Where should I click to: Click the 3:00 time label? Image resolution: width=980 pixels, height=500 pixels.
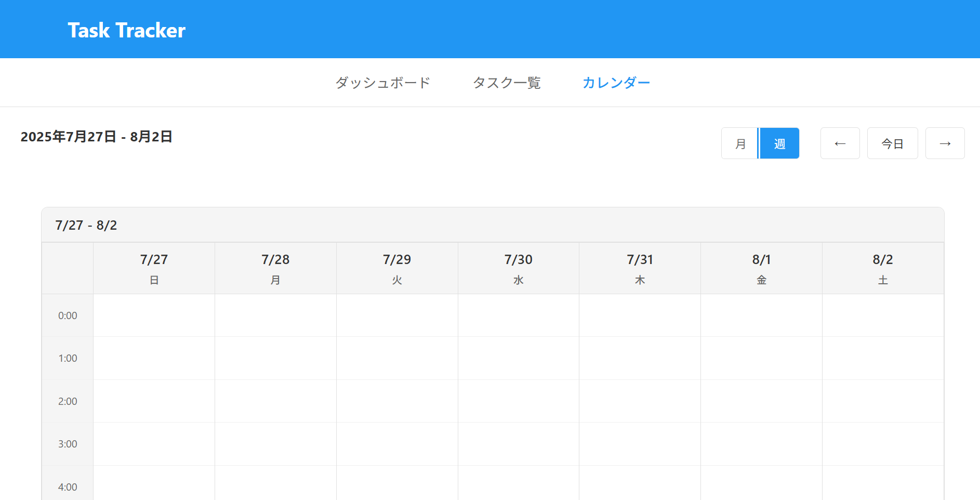[68, 444]
